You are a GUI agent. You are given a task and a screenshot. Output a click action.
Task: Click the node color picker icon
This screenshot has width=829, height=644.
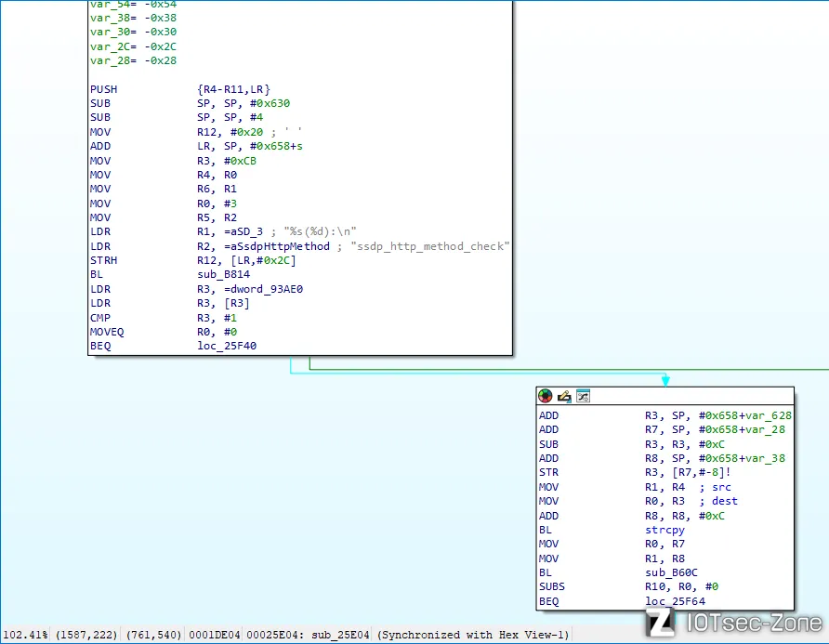click(x=546, y=396)
